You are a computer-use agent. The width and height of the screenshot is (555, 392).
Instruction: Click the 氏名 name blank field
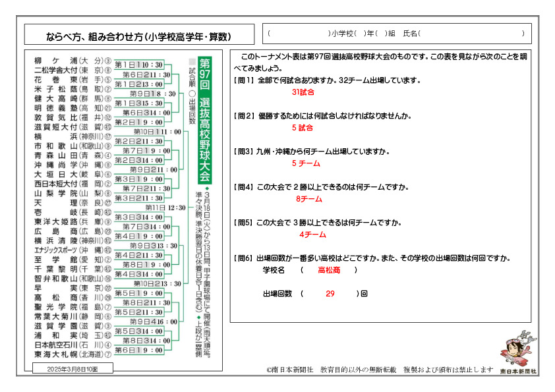[x=472, y=33]
